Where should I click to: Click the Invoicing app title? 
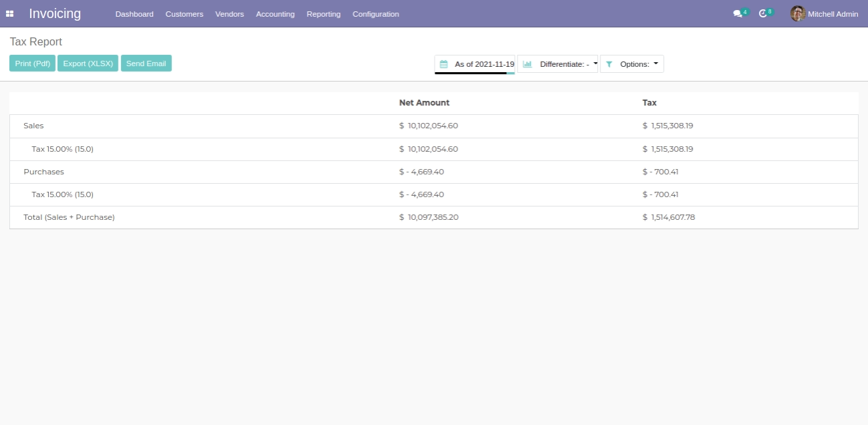(x=55, y=13)
